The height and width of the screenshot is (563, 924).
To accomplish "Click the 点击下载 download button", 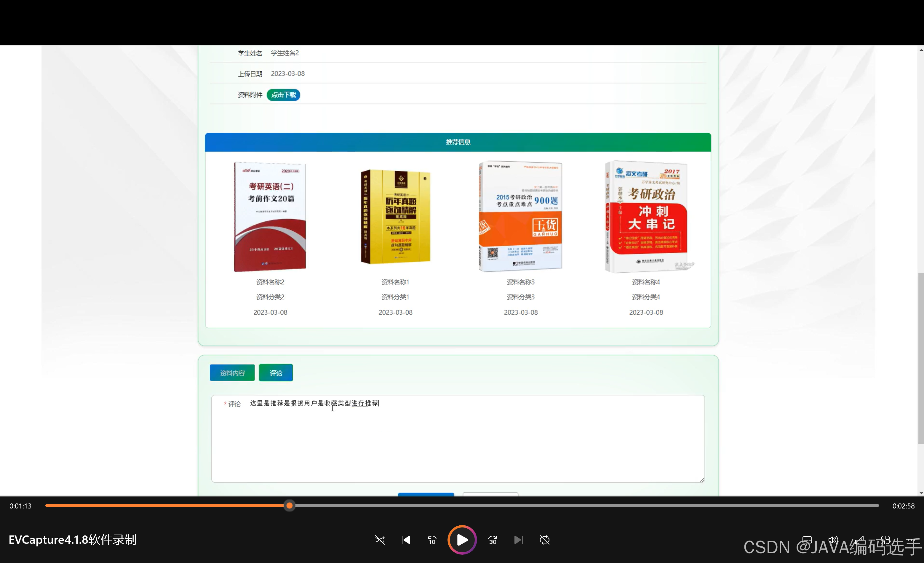I will tap(283, 95).
